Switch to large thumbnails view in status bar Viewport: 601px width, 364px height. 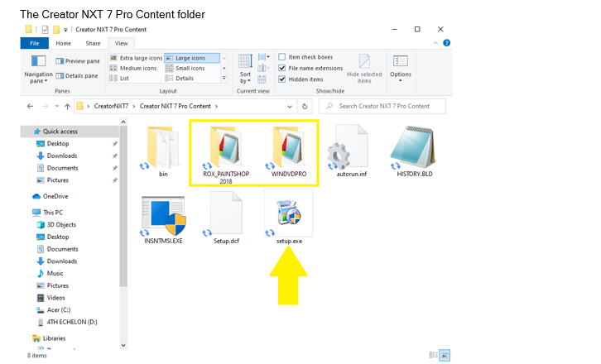coord(445,355)
